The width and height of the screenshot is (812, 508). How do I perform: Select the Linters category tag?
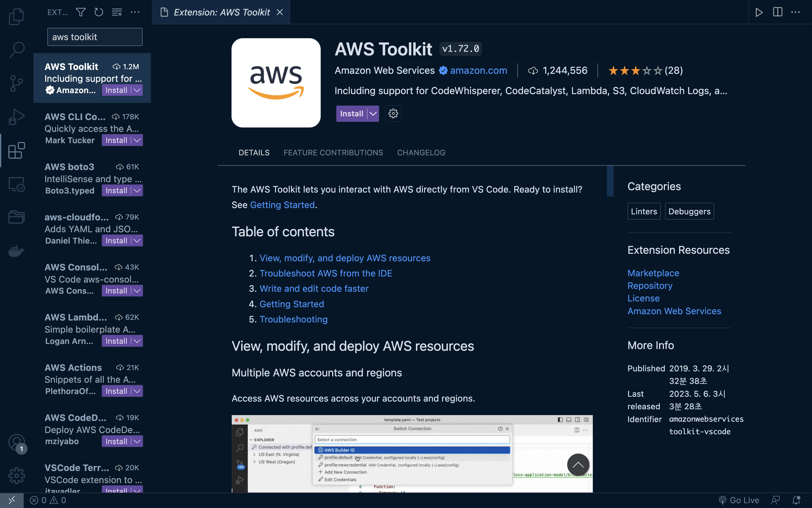point(644,211)
